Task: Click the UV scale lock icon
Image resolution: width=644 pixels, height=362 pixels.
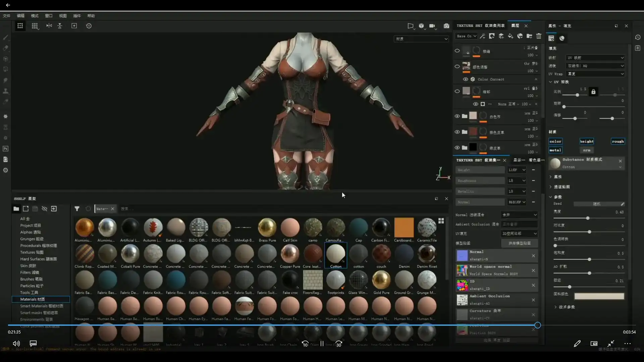Action: coord(593,92)
